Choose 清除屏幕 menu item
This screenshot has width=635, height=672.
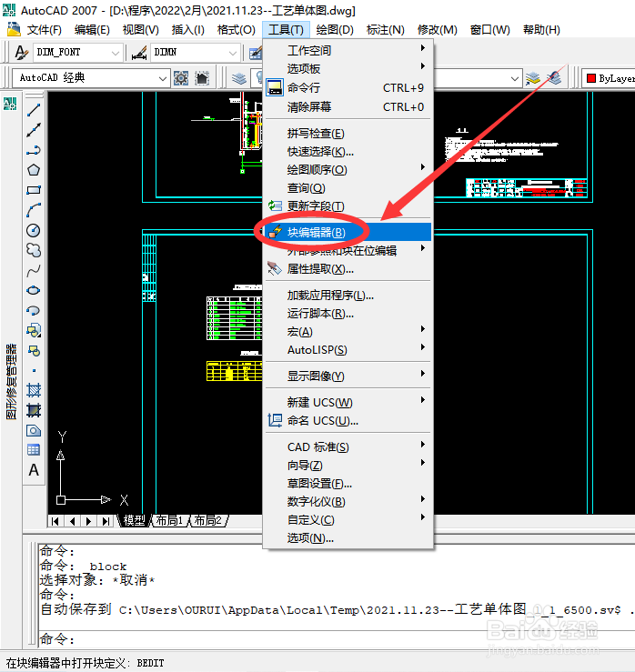pos(348,106)
